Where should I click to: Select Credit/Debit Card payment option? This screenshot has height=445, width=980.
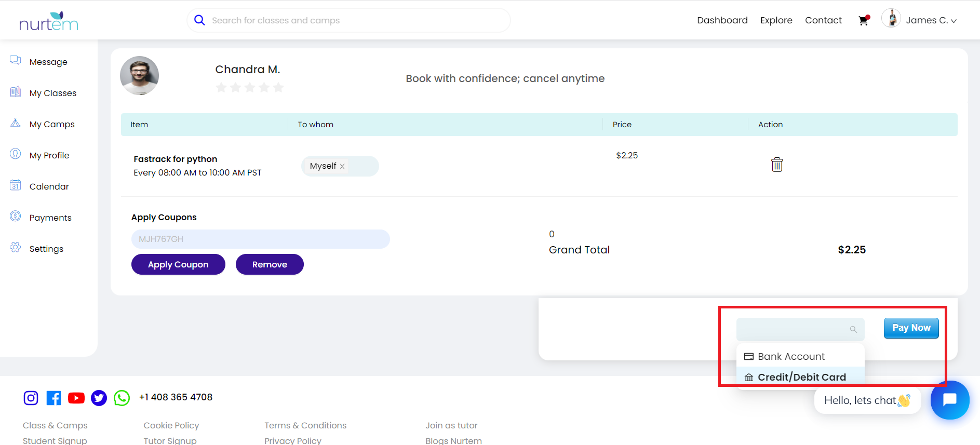coord(801,377)
